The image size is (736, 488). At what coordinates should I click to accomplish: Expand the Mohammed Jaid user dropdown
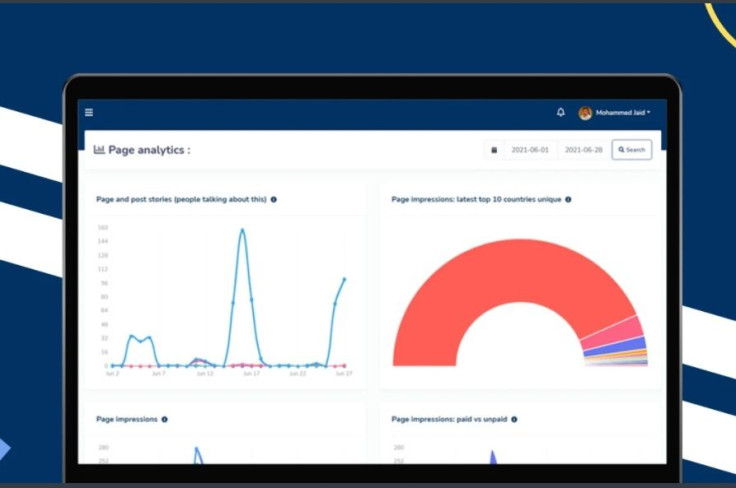[x=623, y=113]
